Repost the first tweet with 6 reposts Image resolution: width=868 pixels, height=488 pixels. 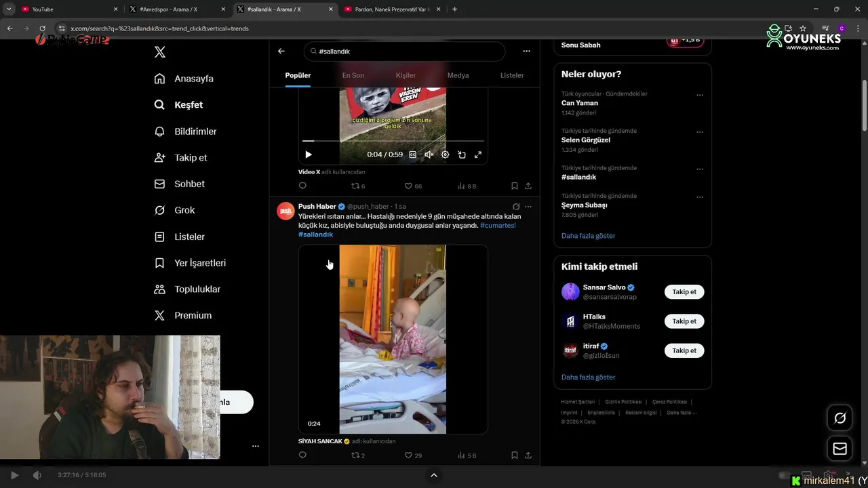(x=357, y=186)
